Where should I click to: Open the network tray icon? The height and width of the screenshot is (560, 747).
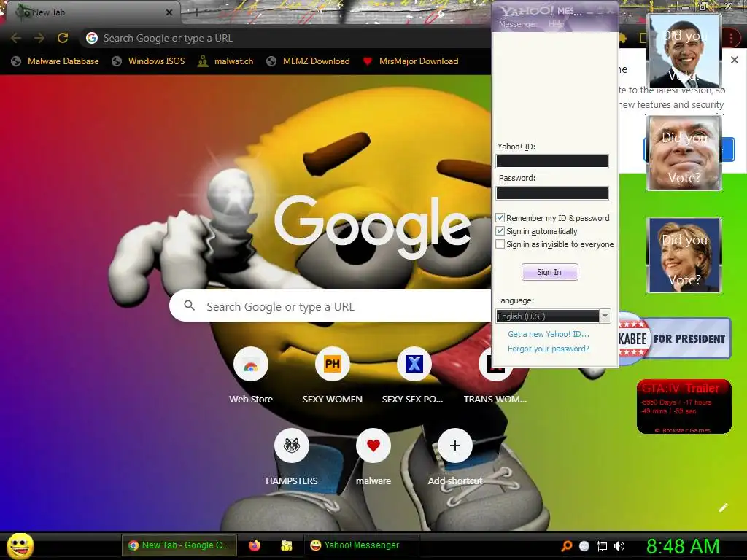click(602, 546)
